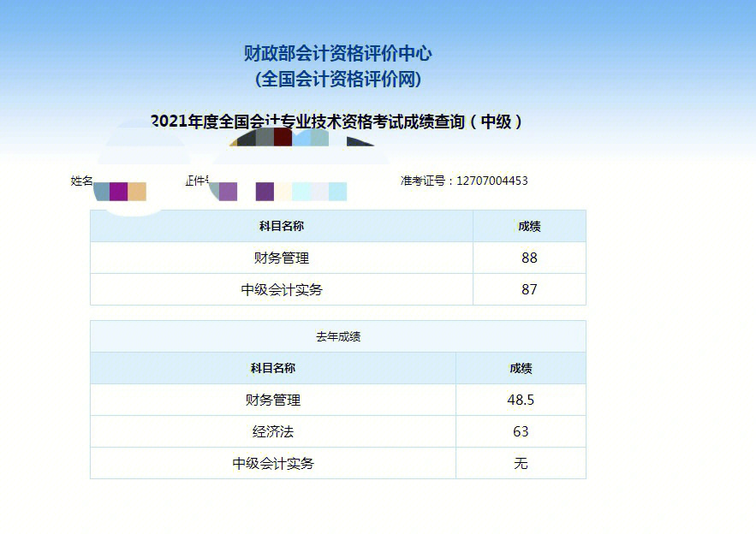Screen dimensions: 756x540
Task: Click the score 48.5 cell
Action: click(x=521, y=400)
